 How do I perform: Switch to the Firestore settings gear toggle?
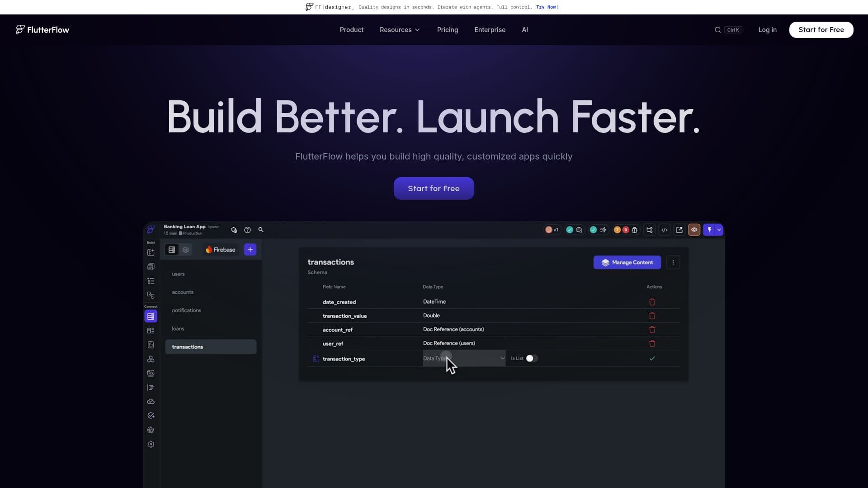click(x=186, y=250)
